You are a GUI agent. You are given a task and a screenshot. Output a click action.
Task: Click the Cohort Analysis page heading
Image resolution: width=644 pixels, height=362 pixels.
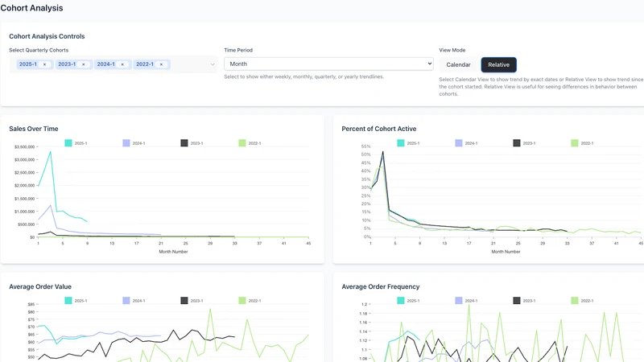pos(31,8)
